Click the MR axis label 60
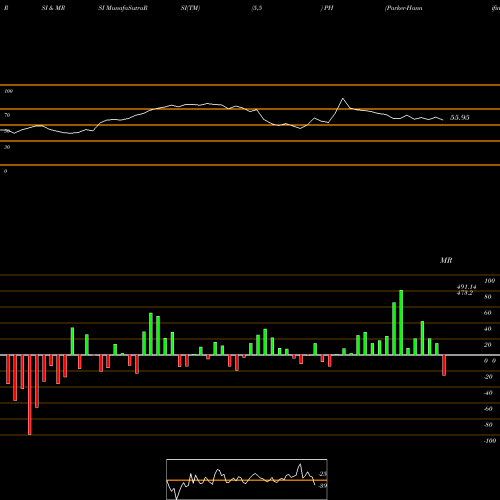 488,313
